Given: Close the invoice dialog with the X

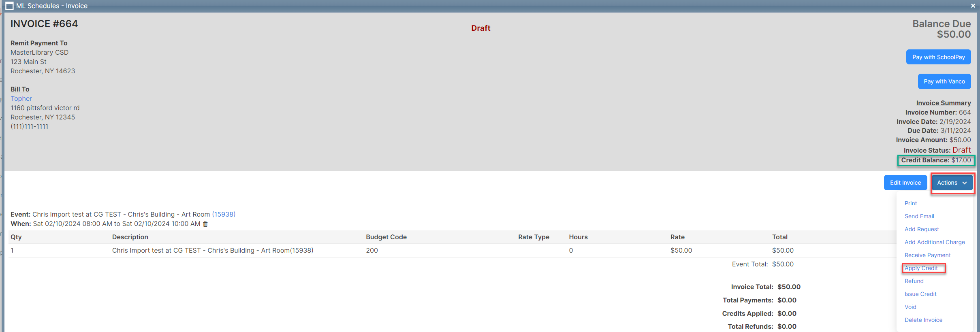Looking at the screenshot, I should [973, 6].
